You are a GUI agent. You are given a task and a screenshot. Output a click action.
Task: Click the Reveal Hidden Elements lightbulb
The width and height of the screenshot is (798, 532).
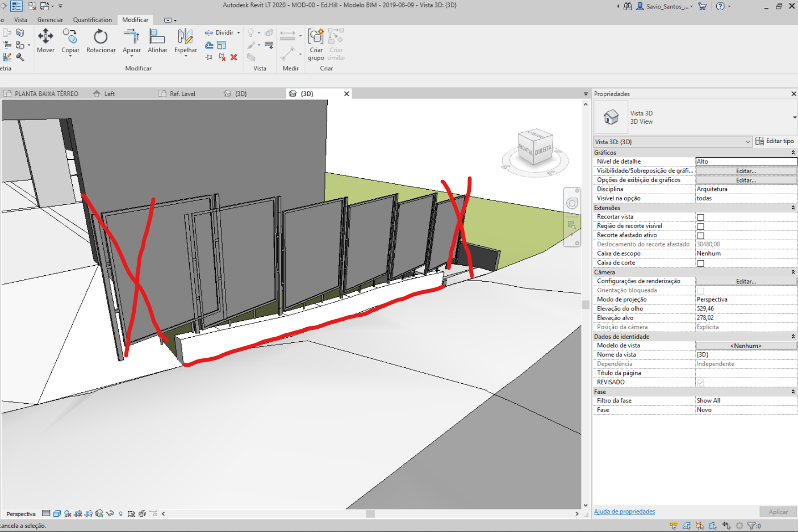point(120,513)
